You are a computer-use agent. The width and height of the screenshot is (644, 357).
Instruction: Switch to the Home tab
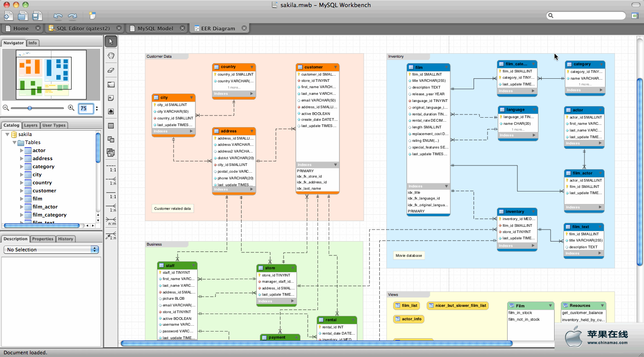[21, 28]
